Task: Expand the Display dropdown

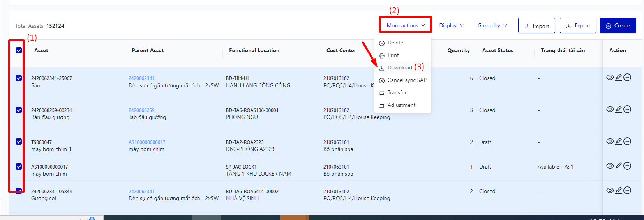Action: pyautogui.click(x=451, y=25)
